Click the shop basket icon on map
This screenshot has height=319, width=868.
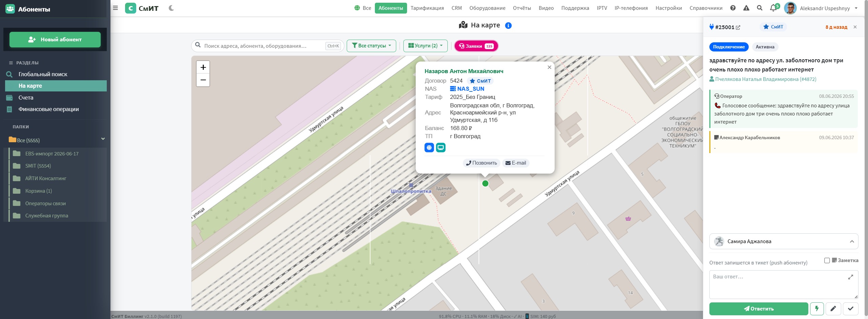point(628,219)
